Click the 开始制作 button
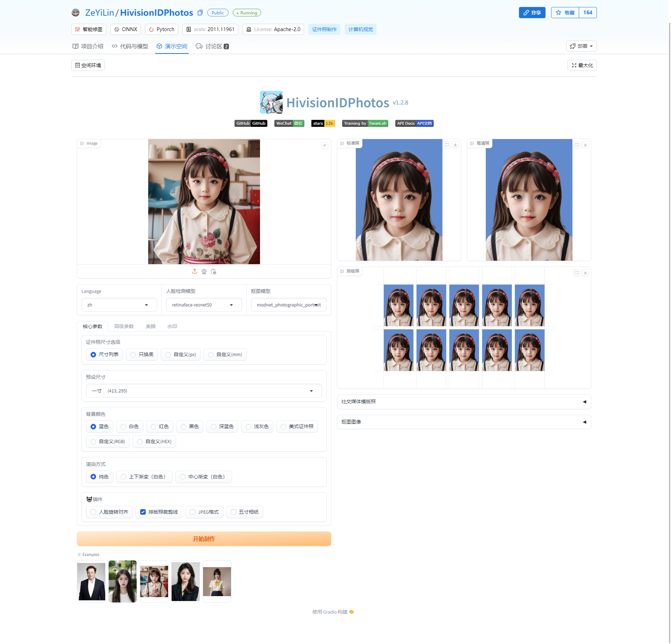 204,538
